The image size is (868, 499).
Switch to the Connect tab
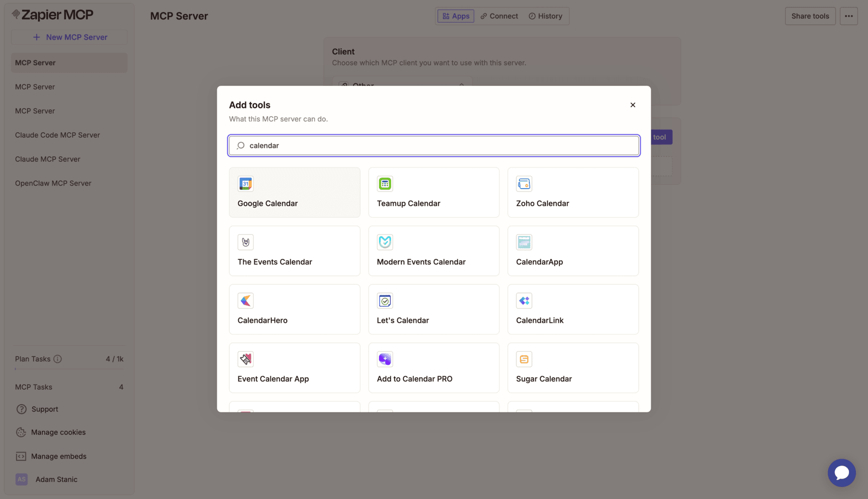[x=499, y=16]
